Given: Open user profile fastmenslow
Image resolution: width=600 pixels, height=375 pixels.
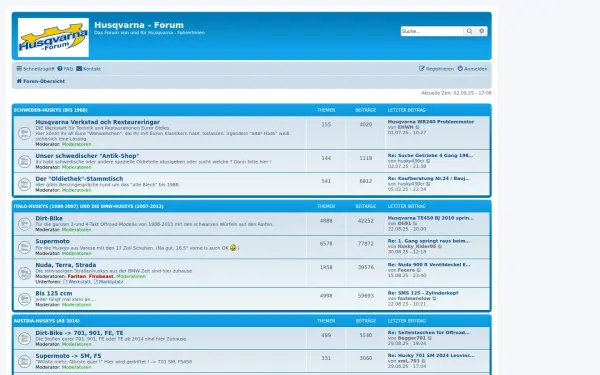Looking at the screenshot, I should [x=414, y=298].
